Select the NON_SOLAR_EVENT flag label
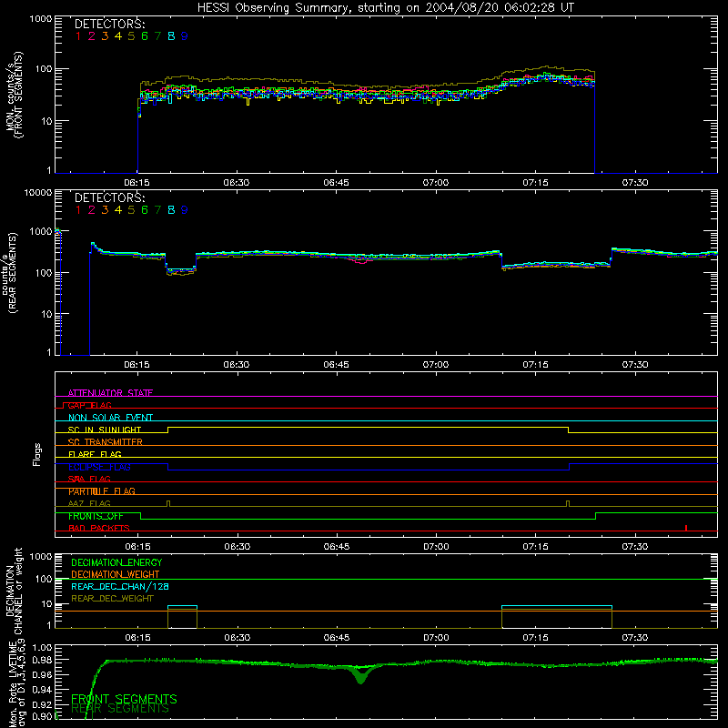The width and height of the screenshot is (728, 728). (110, 418)
